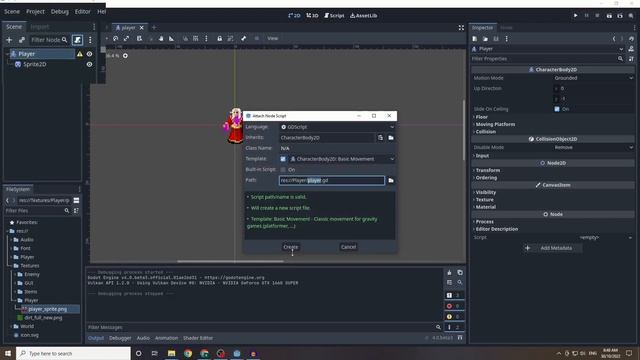Toggle the Built-in Script On checkbox
640x360 pixels.
283,169
